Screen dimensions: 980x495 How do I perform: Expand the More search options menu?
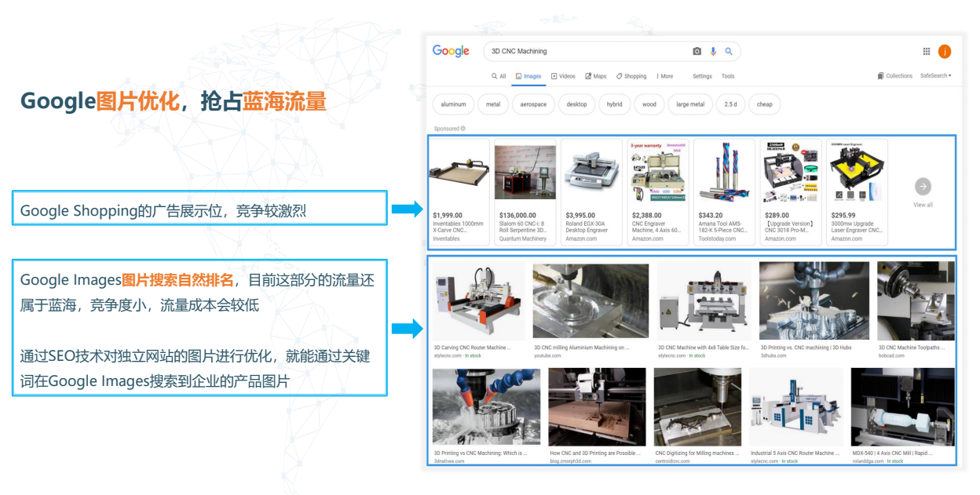[x=664, y=76]
